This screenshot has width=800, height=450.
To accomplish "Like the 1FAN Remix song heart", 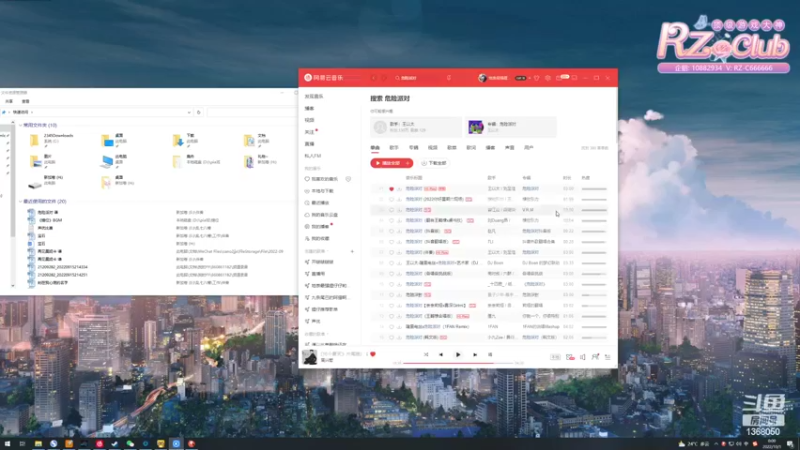I will tap(391, 327).
